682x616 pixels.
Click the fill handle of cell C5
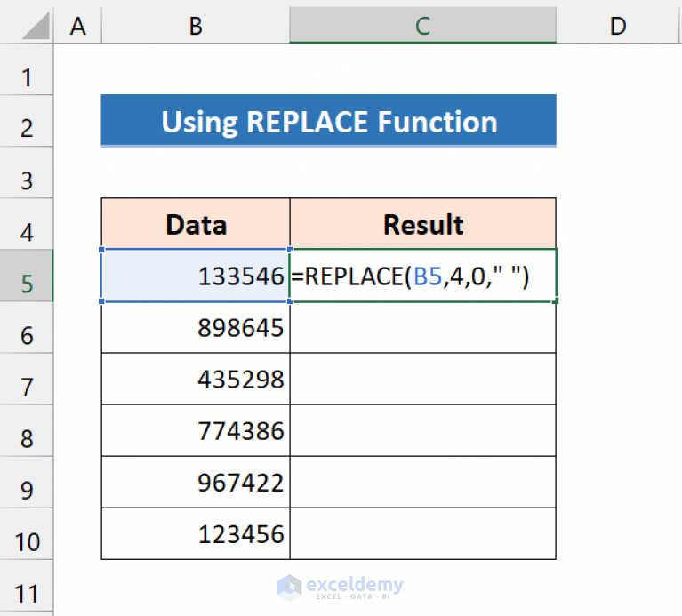click(556, 300)
